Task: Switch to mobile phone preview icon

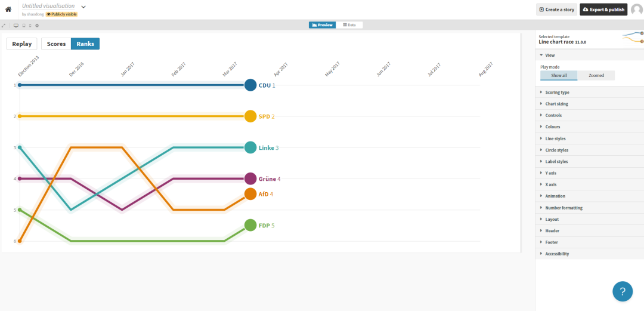Action: (x=30, y=26)
